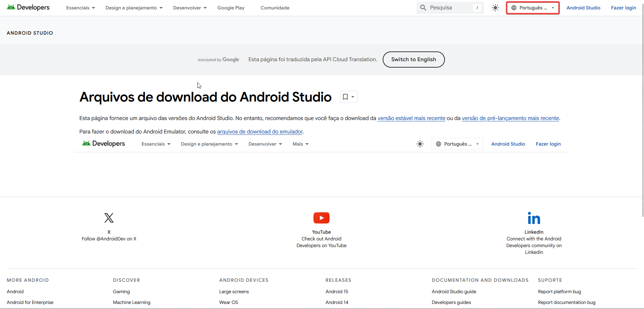Click the Developers logo in the embedded header
The image size is (644, 309).
pos(104,144)
